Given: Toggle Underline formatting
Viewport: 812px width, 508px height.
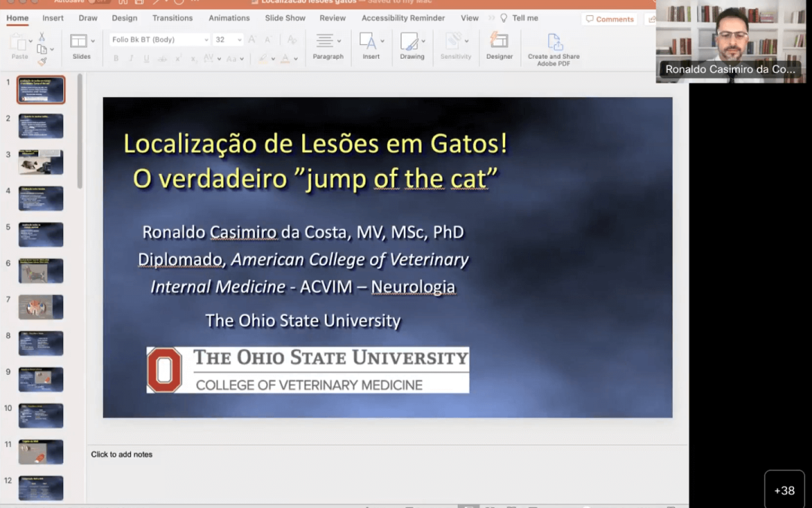Looking at the screenshot, I should click(146, 59).
